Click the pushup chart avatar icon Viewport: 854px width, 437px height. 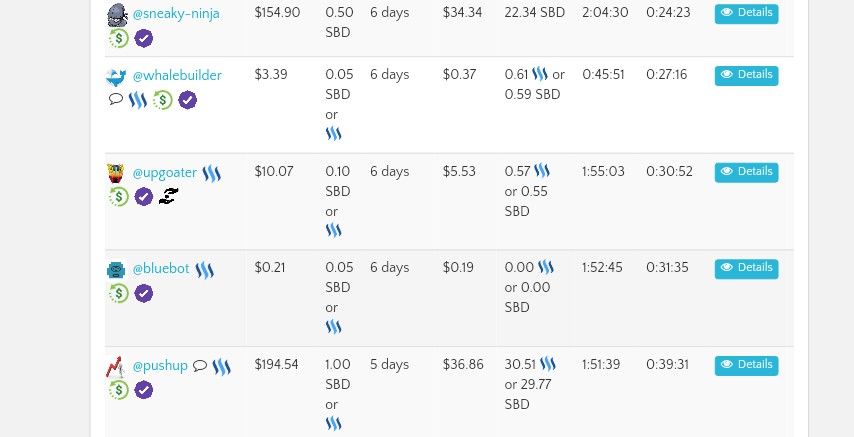tap(116, 367)
